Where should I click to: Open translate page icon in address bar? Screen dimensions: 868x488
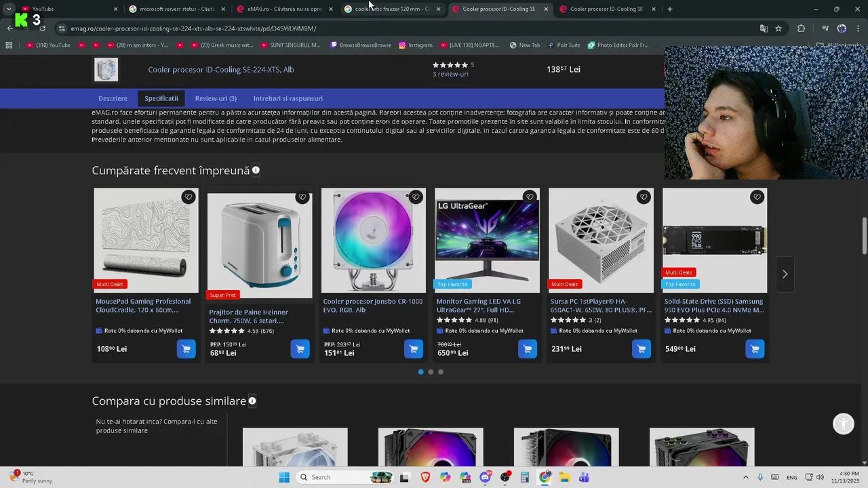pyautogui.click(x=764, y=28)
